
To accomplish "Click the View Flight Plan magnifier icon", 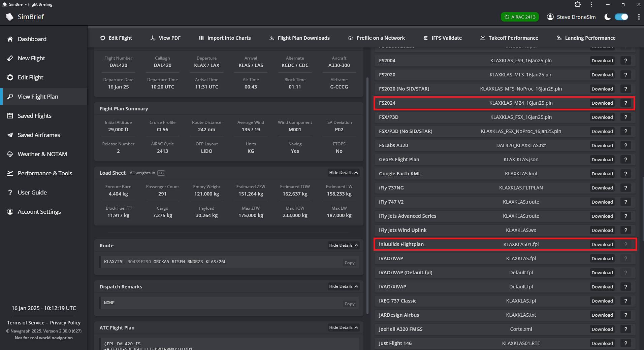I will pyautogui.click(x=10, y=97).
